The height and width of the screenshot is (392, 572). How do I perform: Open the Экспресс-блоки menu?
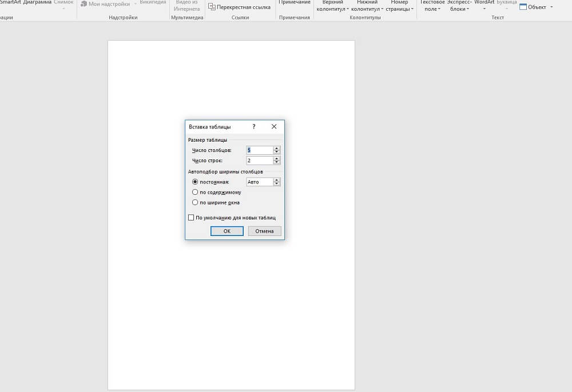point(460,6)
